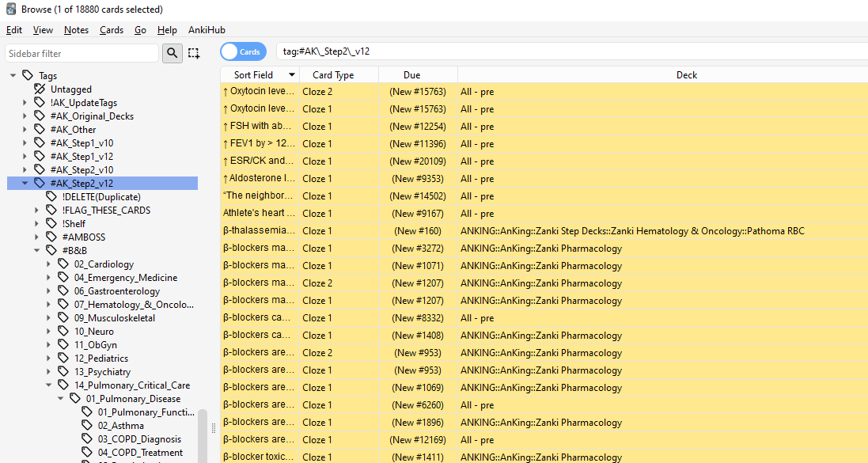Toggle the Cards/Notes switch

243,51
